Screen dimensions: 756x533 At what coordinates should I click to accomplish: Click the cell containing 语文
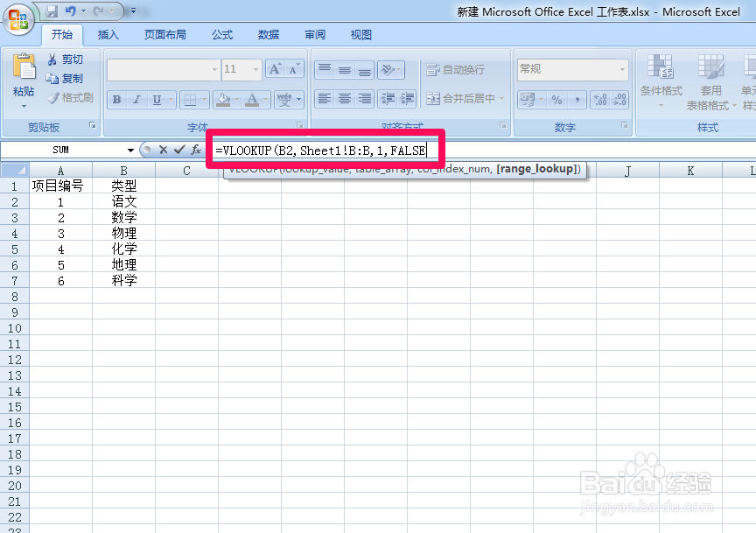(124, 201)
